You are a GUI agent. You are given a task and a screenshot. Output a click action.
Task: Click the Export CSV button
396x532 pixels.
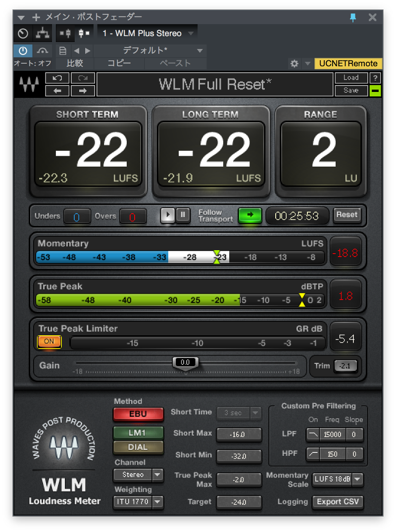click(x=338, y=501)
